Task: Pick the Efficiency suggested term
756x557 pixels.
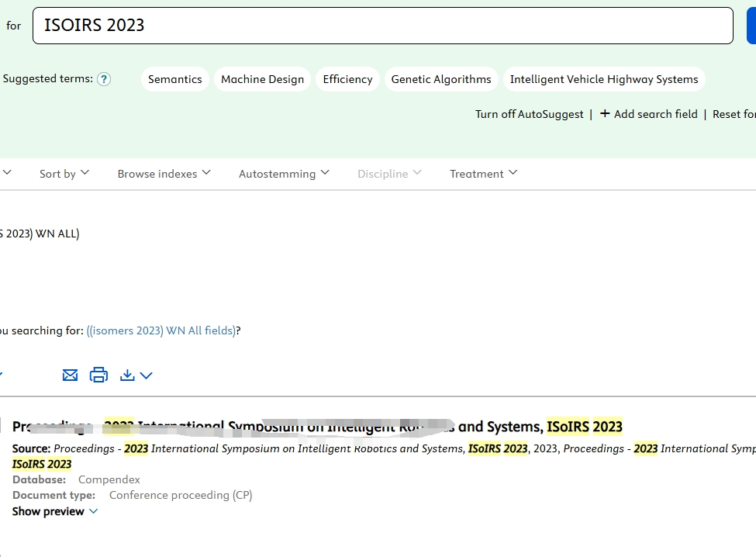Action: (x=347, y=79)
